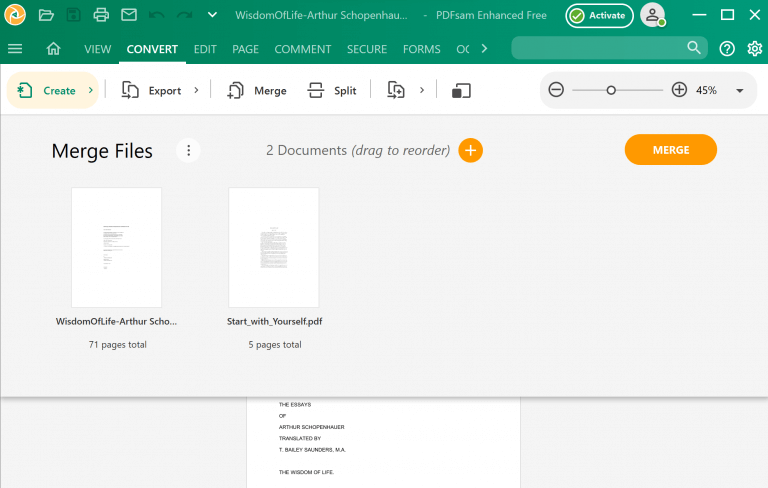Select the Start_with_Yourself.pdf thumbnail
The height and width of the screenshot is (488, 768).
pyautogui.click(x=274, y=247)
